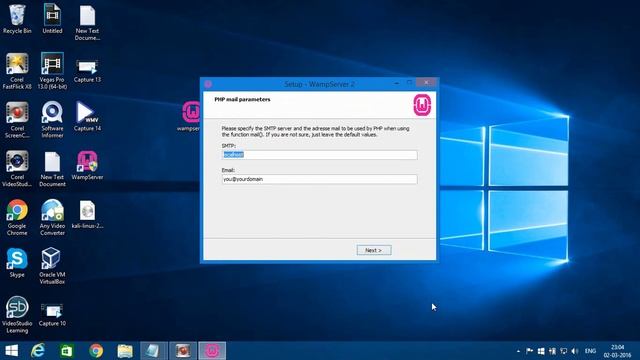Open Software Informer shortcut
The height and width of the screenshot is (360, 640).
tap(52, 120)
